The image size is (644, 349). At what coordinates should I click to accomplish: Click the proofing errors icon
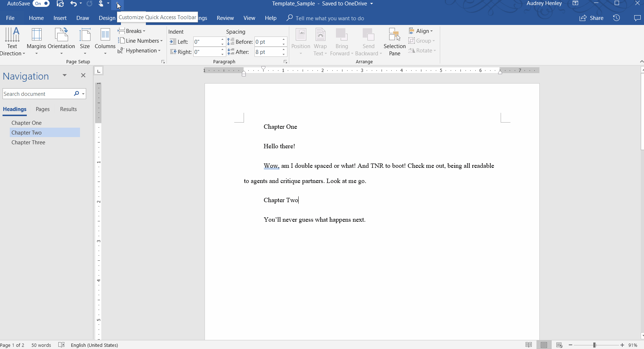62,345
